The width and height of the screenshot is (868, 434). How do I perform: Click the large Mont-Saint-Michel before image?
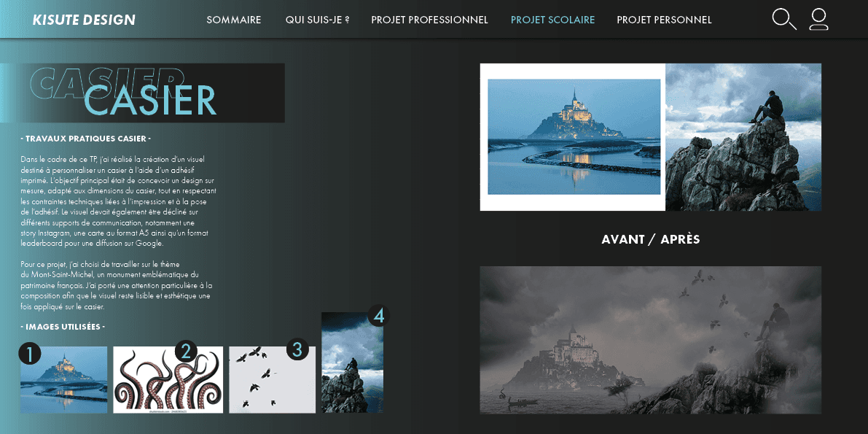[574, 137]
